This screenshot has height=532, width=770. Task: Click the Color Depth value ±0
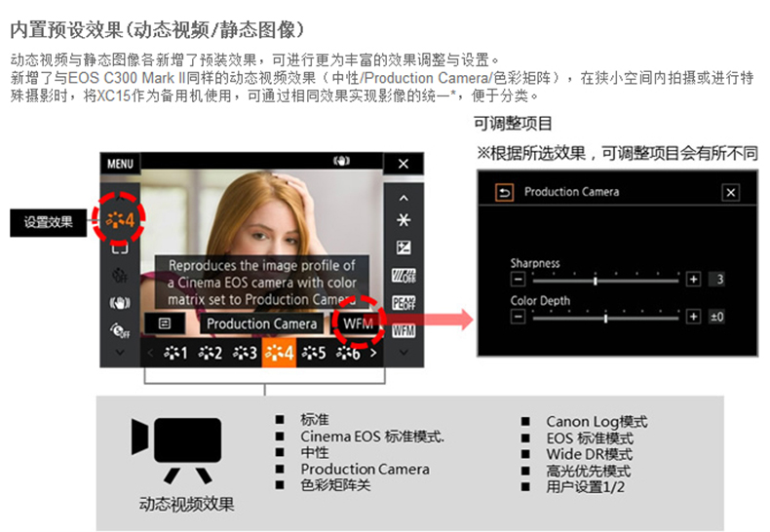[x=717, y=317]
